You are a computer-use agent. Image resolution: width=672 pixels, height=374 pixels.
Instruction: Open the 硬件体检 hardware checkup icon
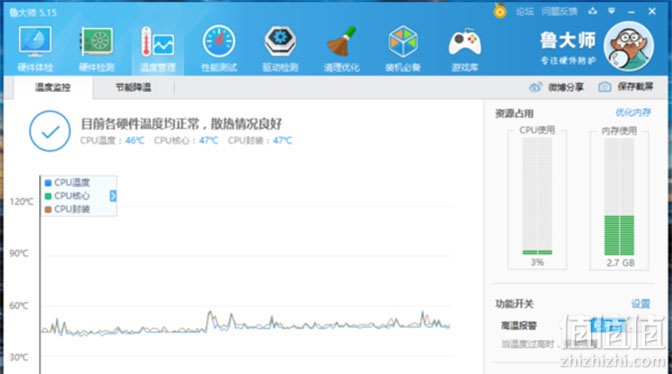[x=35, y=48]
